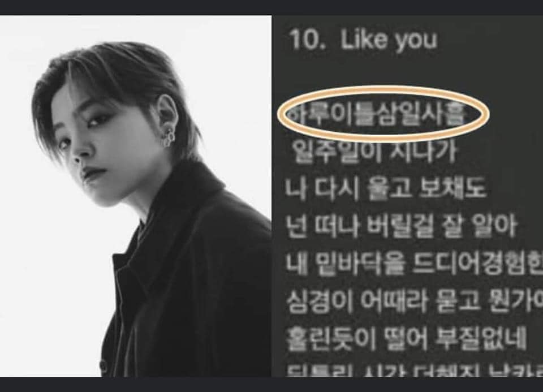Click the partially cut-off bottom lyric line

(414, 371)
